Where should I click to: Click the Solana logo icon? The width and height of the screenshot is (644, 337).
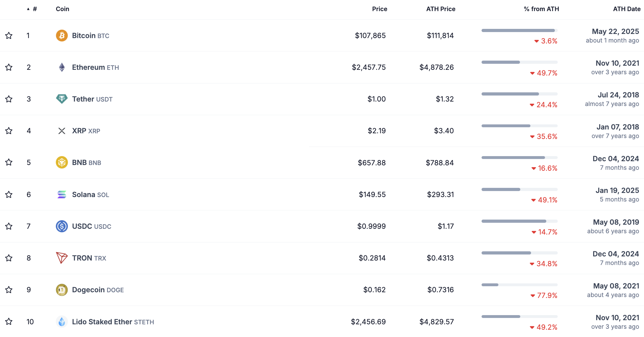coord(62,195)
